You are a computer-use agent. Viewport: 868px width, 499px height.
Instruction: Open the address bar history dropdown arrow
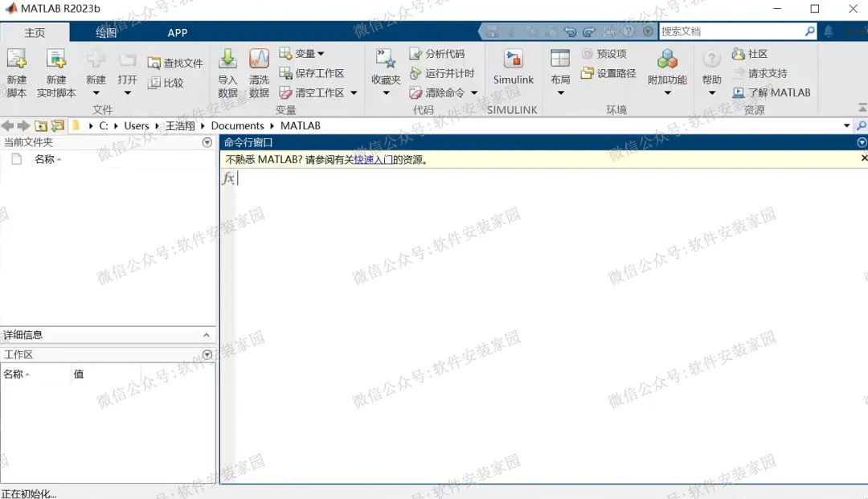(x=846, y=125)
